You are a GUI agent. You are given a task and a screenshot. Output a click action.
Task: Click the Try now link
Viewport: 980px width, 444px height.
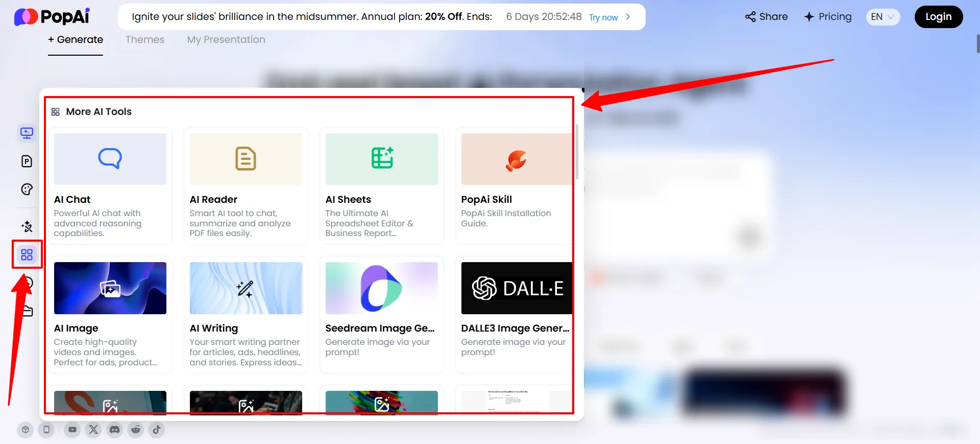pyautogui.click(x=603, y=17)
